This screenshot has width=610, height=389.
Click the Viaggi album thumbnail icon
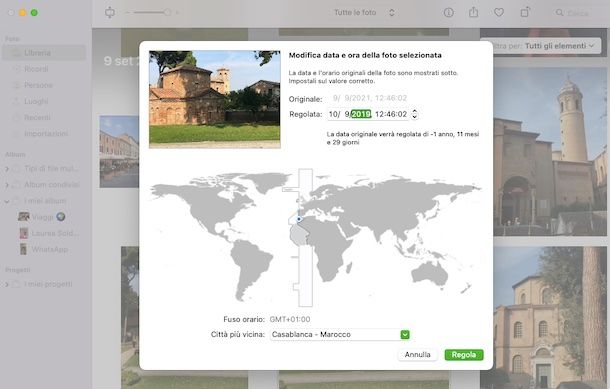[x=24, y=217]
